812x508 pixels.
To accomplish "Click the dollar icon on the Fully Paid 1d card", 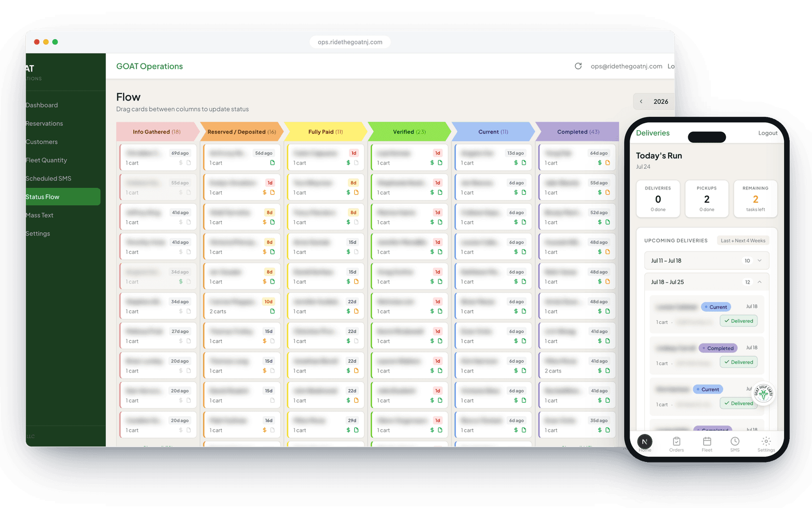I will tap(348, 163).
